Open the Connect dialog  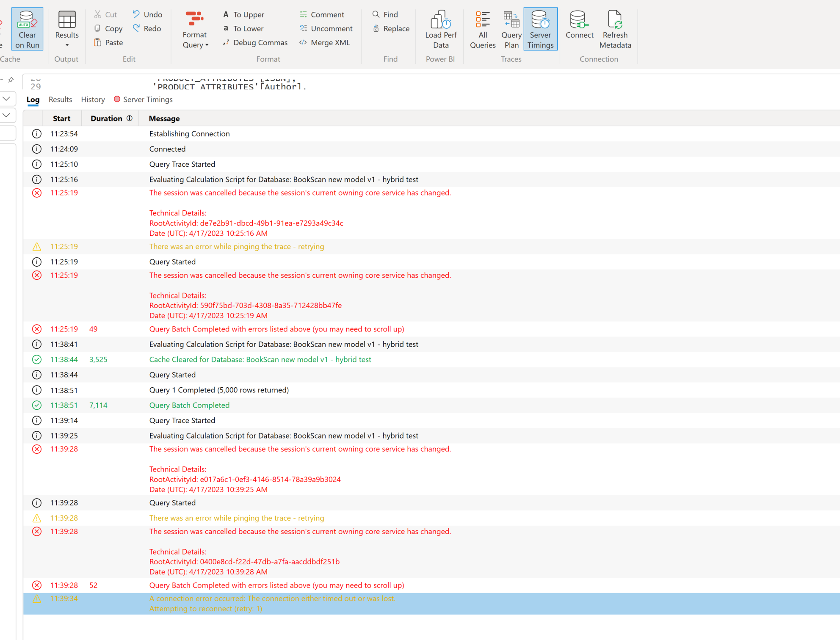[x=579, y=28]
